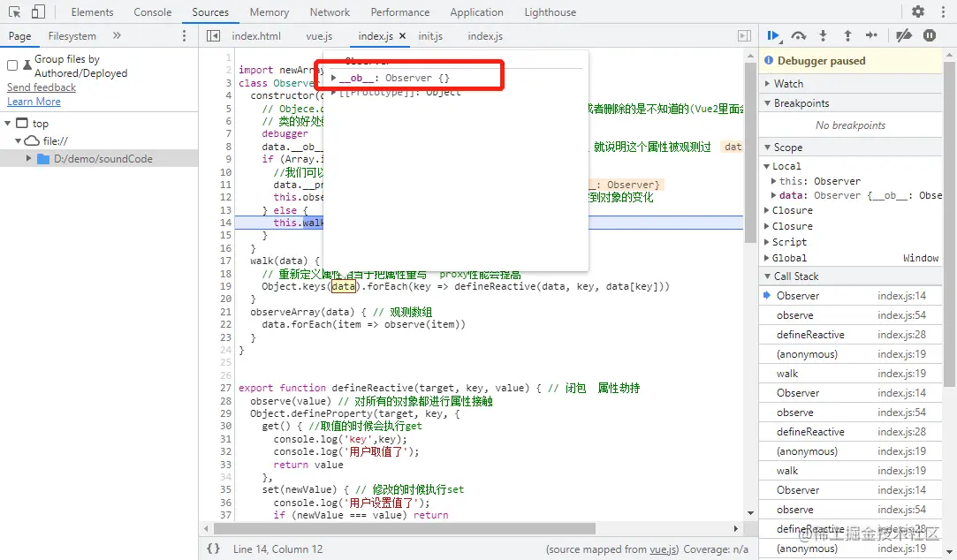Viewport: 957px width, 560px height.
Task: Select the inspect element icon
Action: (x=15, y=11)
